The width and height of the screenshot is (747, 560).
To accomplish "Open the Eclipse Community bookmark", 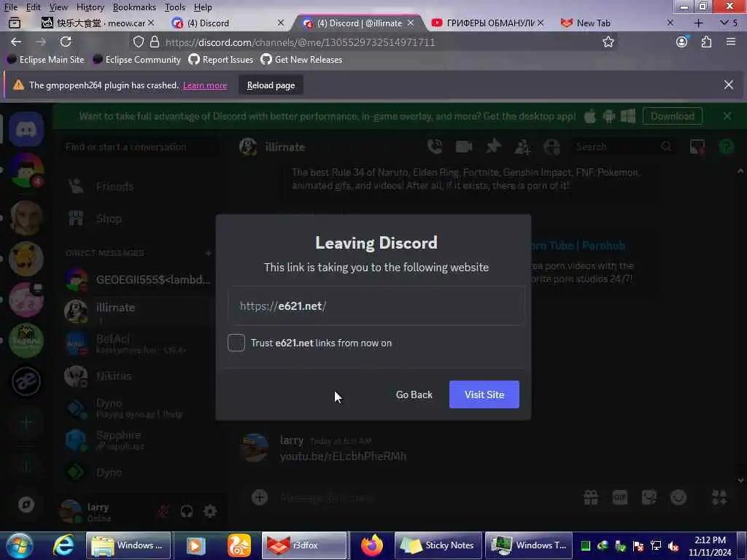I will pyautogui.click(x=136, y=60).
